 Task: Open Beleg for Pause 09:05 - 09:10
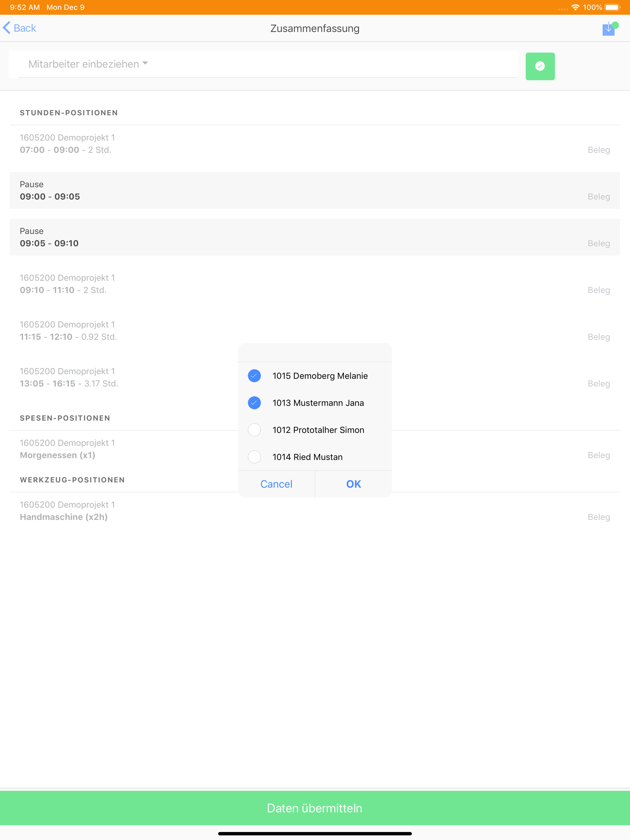[x=598, y=244]
